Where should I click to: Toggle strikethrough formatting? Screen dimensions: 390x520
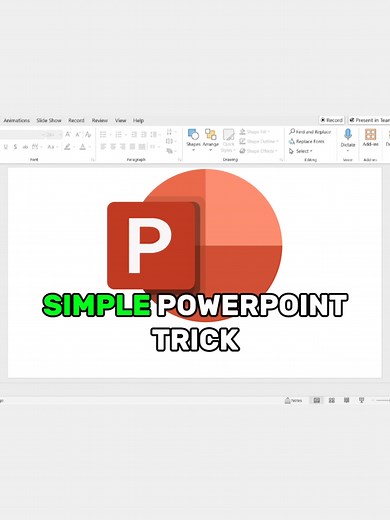(x=25, y=147)
